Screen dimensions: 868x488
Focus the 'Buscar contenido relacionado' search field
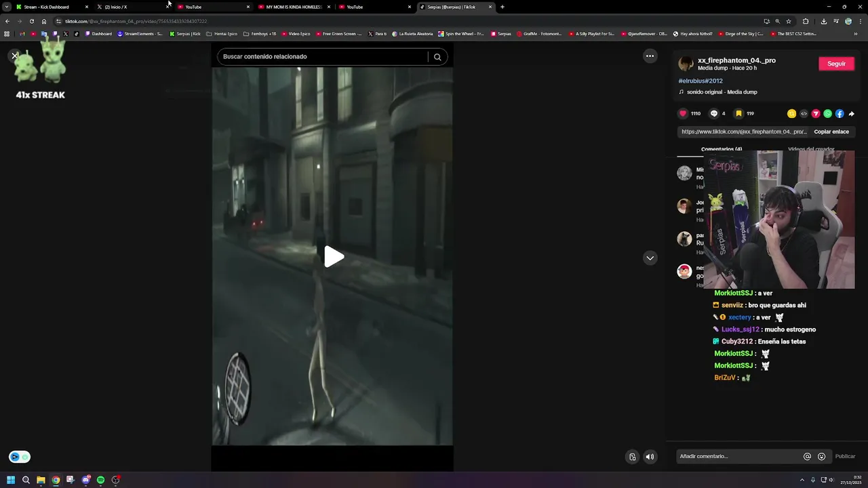[323, 57]
